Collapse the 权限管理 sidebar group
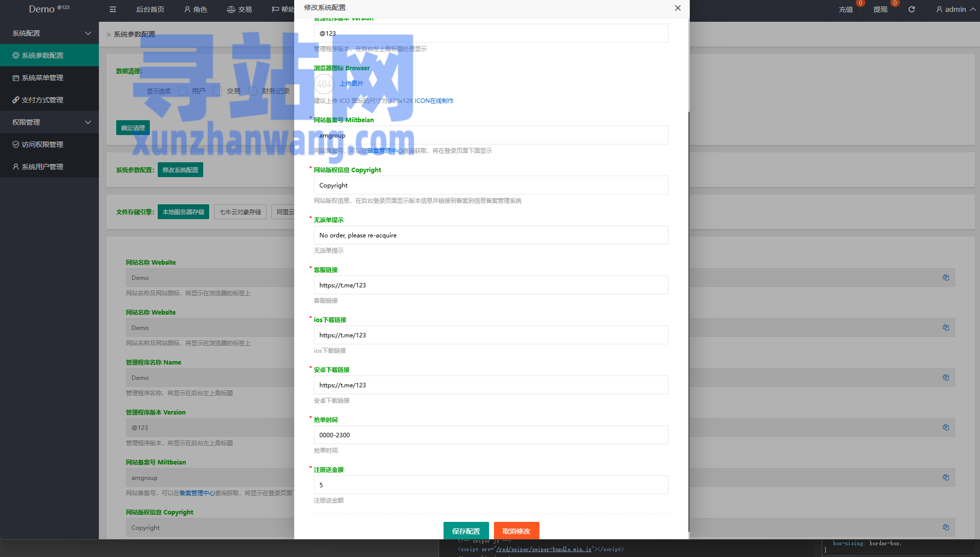This screenshot has width=980, height=557. click(x=49, y=122)
